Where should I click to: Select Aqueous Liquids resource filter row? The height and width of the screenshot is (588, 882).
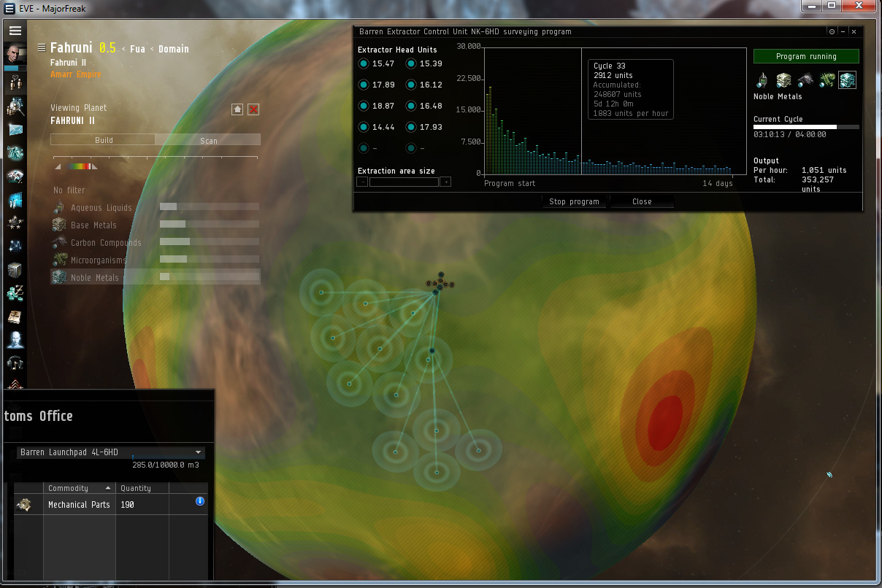pyautogui.click(x=155, y=208)
